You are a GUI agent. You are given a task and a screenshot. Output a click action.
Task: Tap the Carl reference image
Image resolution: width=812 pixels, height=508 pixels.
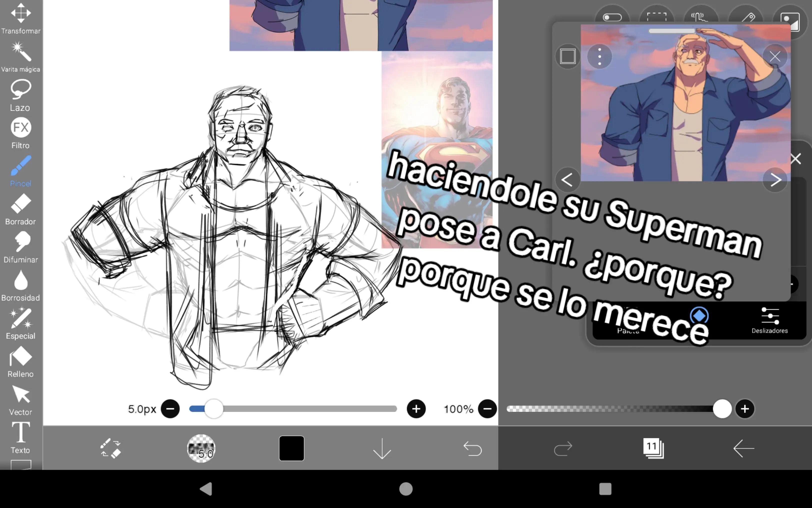tap(685, 102)
